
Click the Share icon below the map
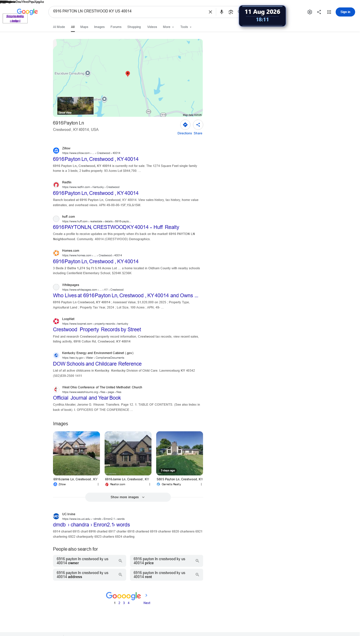198,125
